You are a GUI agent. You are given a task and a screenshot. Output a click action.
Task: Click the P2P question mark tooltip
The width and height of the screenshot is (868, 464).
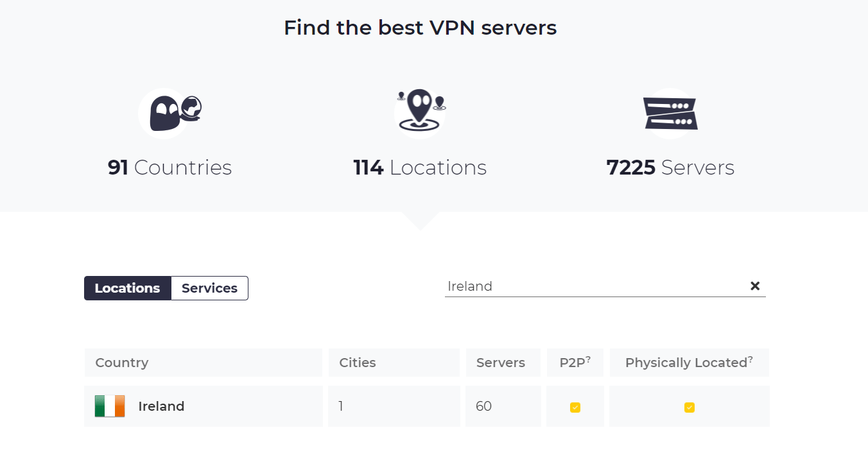click(589, 358)
